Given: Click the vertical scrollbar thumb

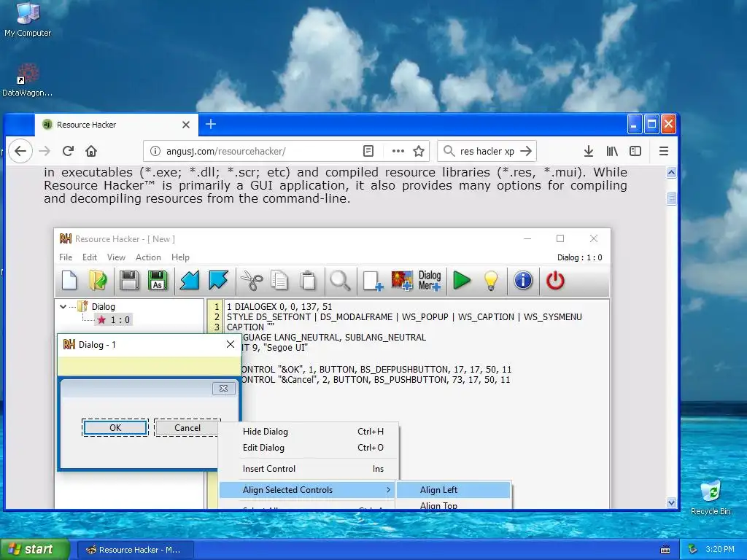Looking at the screenshot, I should coord(671,198).
